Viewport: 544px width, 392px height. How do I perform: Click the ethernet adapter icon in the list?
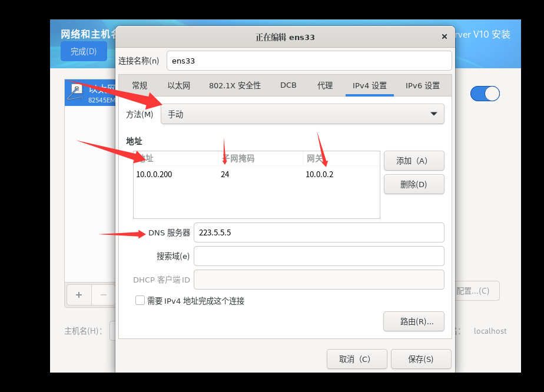75,92
